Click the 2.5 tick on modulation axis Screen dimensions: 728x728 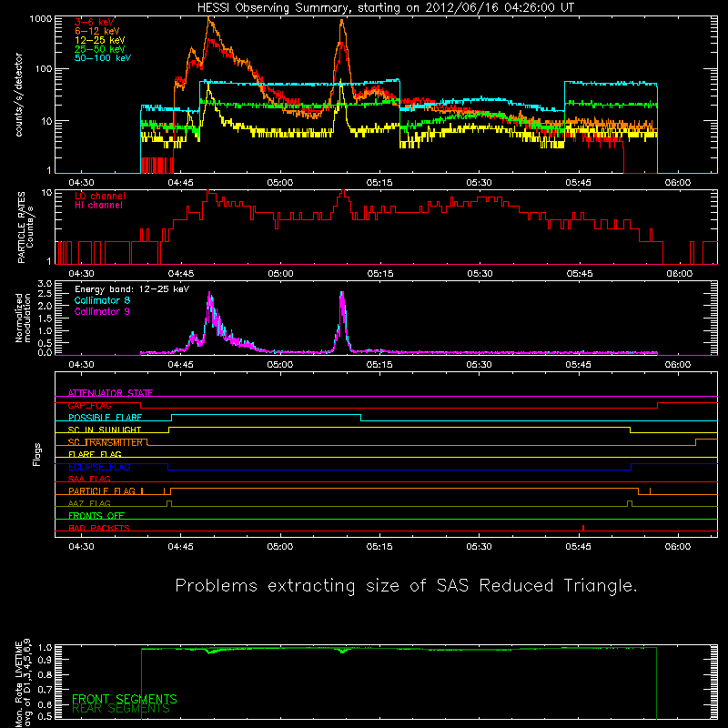(45, 294)
